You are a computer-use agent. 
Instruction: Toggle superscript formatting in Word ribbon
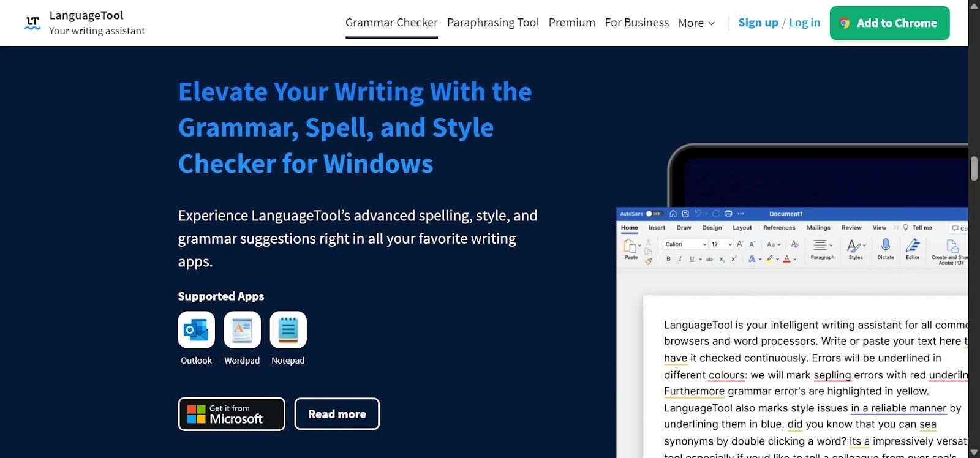pyautogui.click(x=734, y=259)
